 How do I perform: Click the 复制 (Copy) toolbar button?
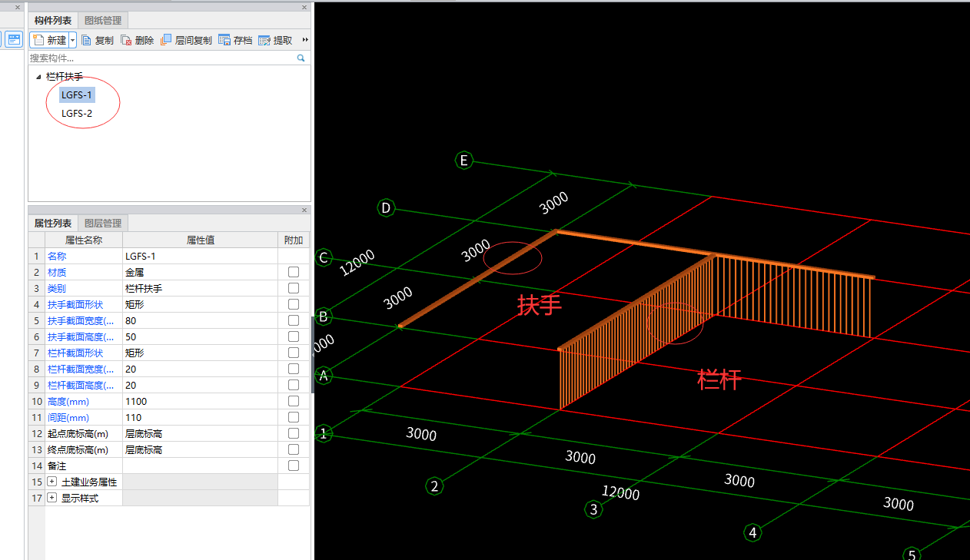pyautogui.click(x=98, y=40)
